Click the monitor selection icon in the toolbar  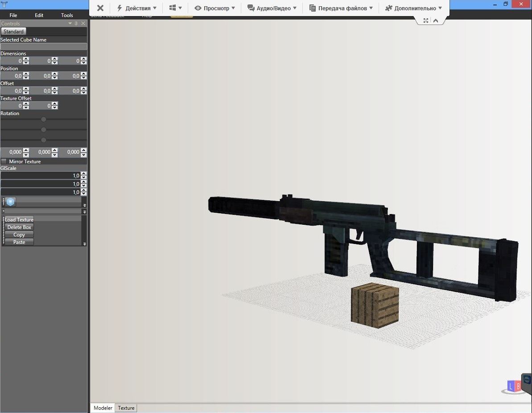click(x=173, y=8)
